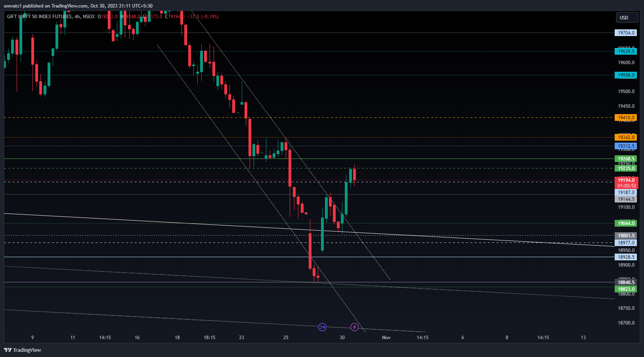Screen dimensions: 644x357
Task: Click the GIFT NIFTY 50 INDEX FUTURES title
Action: point(40,17)
